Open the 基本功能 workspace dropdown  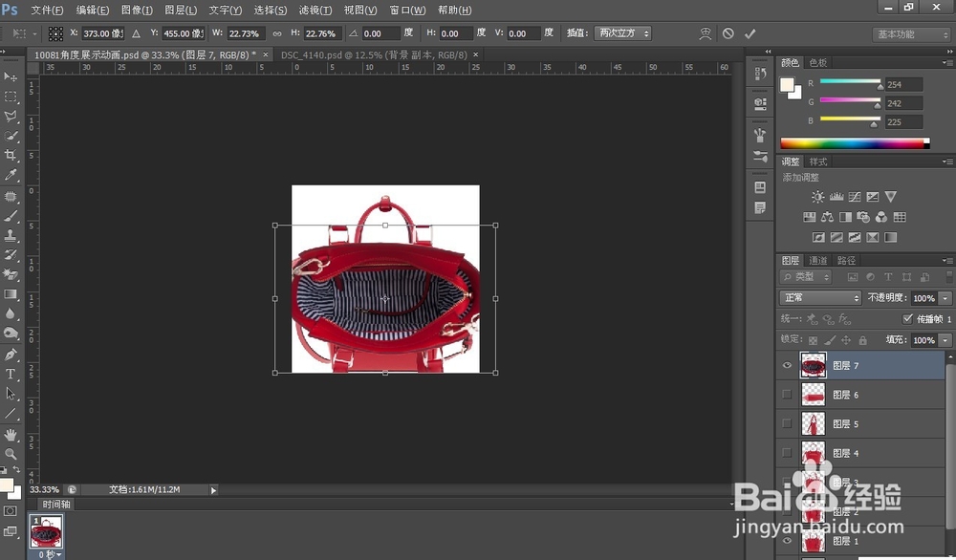pos(911,34)
